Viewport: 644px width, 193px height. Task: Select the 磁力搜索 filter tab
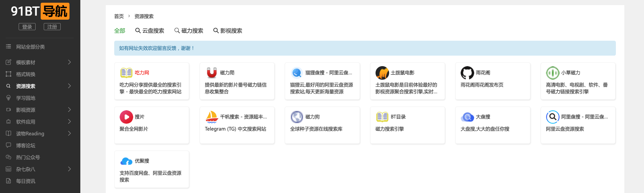(189, 31)
